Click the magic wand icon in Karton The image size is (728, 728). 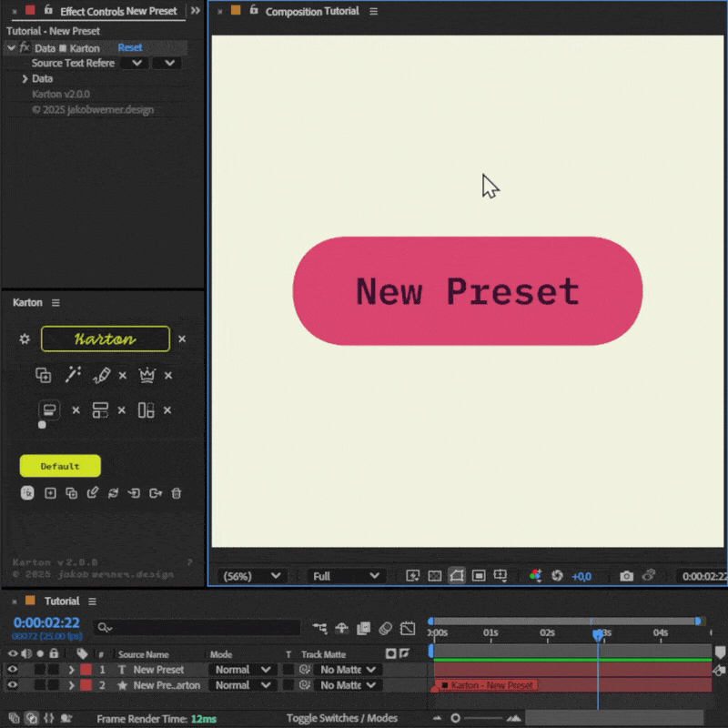pos(73,375)
